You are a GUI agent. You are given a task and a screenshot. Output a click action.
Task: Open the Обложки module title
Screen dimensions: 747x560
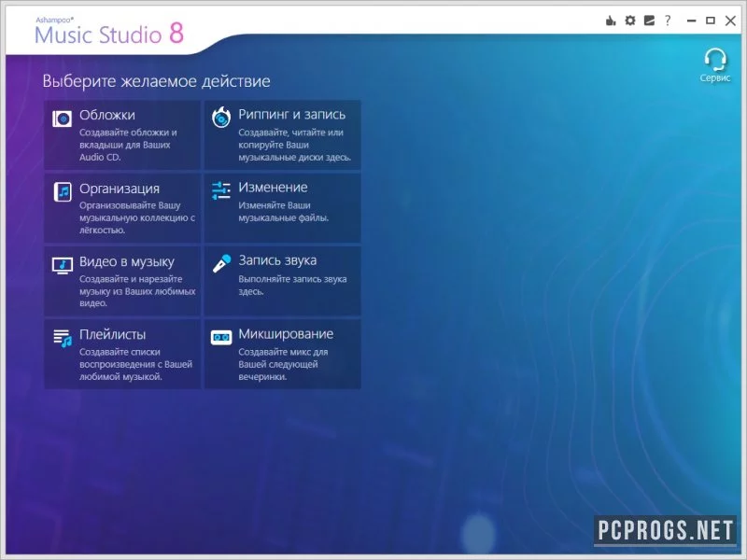pos(107,115)
